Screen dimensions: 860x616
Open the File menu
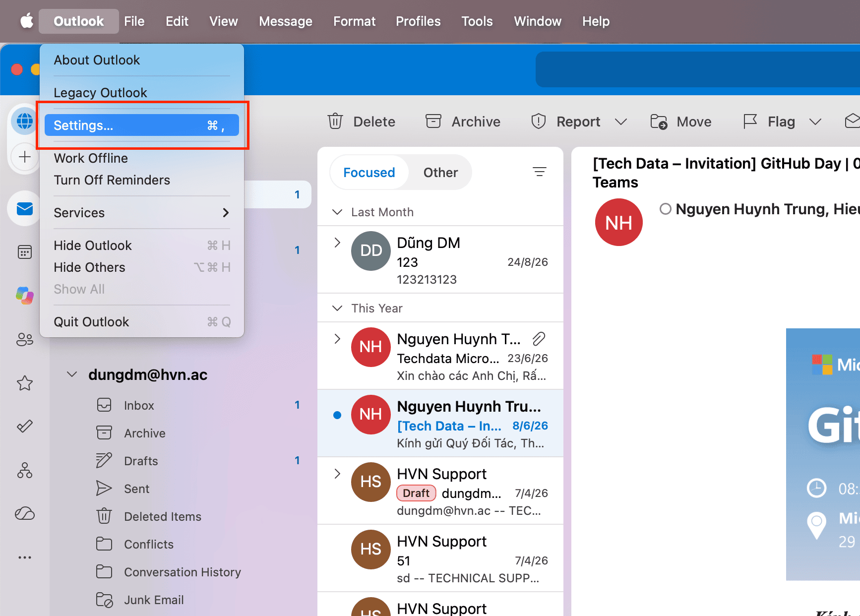tap(134, 21)
